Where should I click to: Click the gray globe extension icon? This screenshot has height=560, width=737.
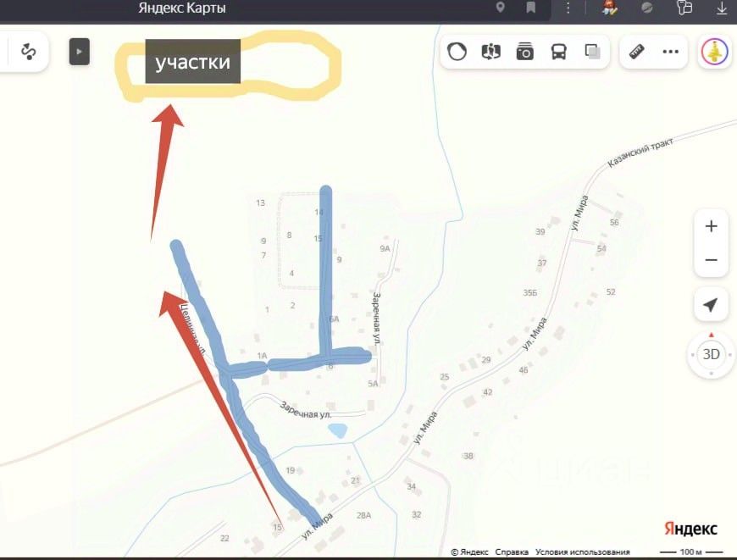click(x=646, y=8)
